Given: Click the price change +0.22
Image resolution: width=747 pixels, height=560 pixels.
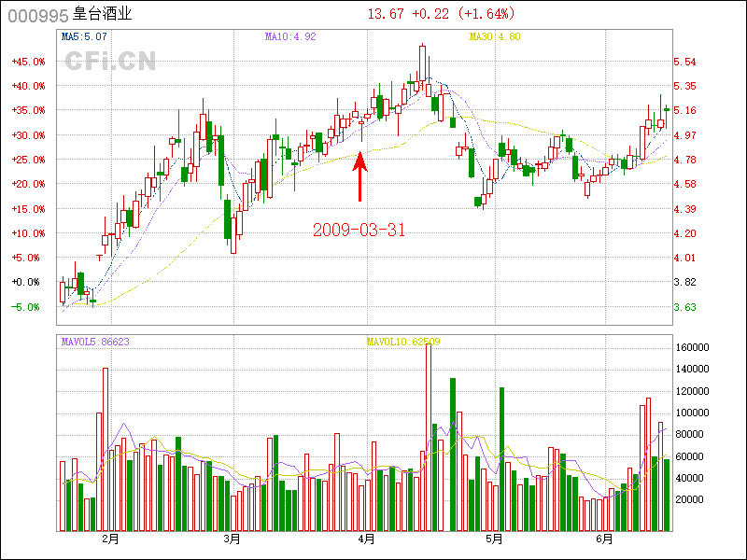Looking at the screenshot, I should [430, 14].
